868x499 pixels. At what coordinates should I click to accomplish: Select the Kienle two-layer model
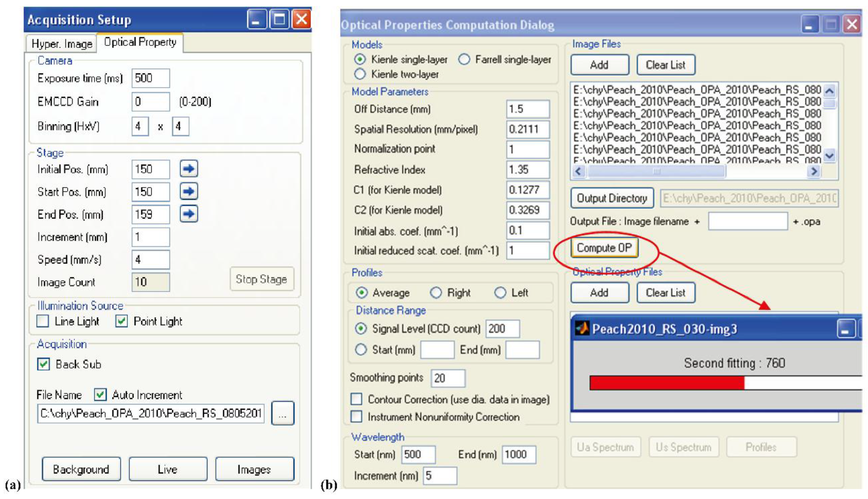360,74
